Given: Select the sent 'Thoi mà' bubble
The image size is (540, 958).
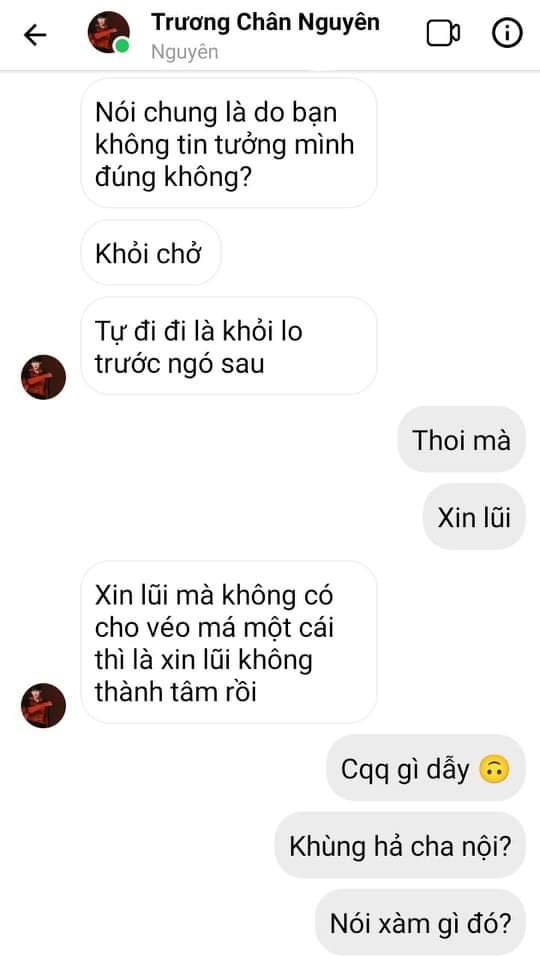Looking at the screenshot, I should coord(461,440).
